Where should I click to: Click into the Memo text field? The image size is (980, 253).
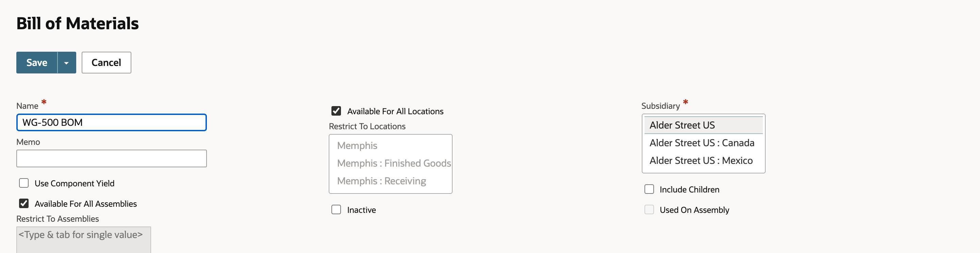(112, 158)
